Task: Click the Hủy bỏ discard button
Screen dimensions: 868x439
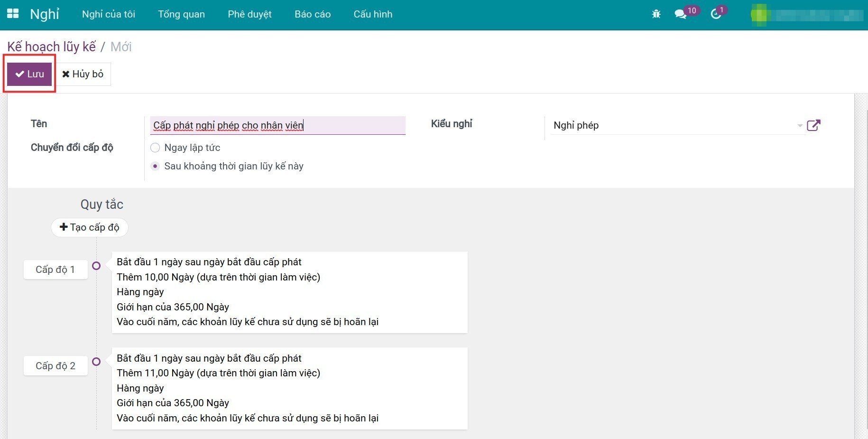Action: (83, 74)
